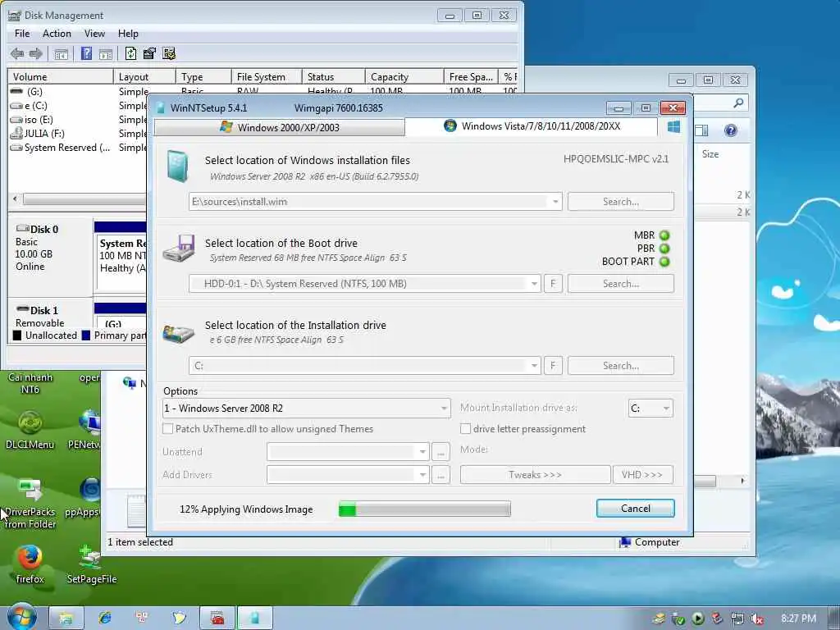This screenshot has width=840, height=630.
Task: Click Search for Windows installation files
Action: (x=621, y=202)
